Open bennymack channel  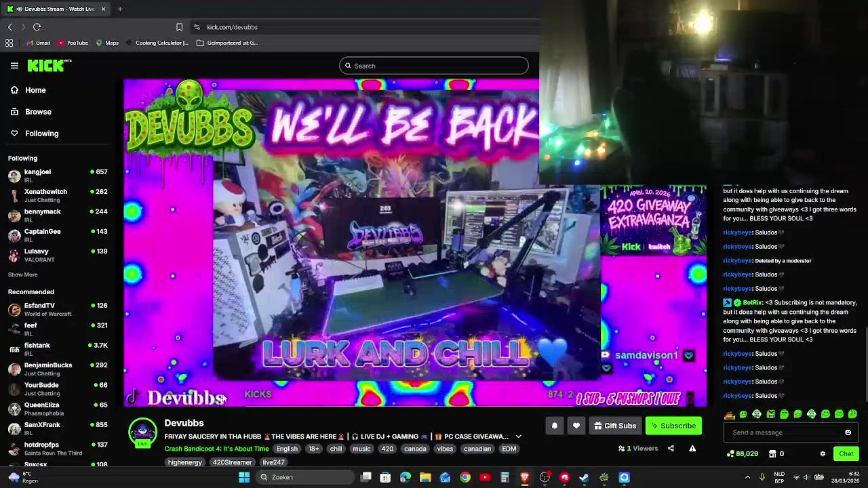click(x=58, y=216)
